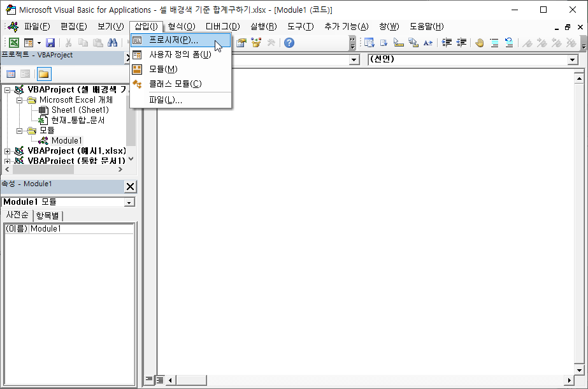Click the project tree horizontal scrollbar thumb
Image resolution: width=588 pixels, height=389 pixels.
click(x=43, y=170)
